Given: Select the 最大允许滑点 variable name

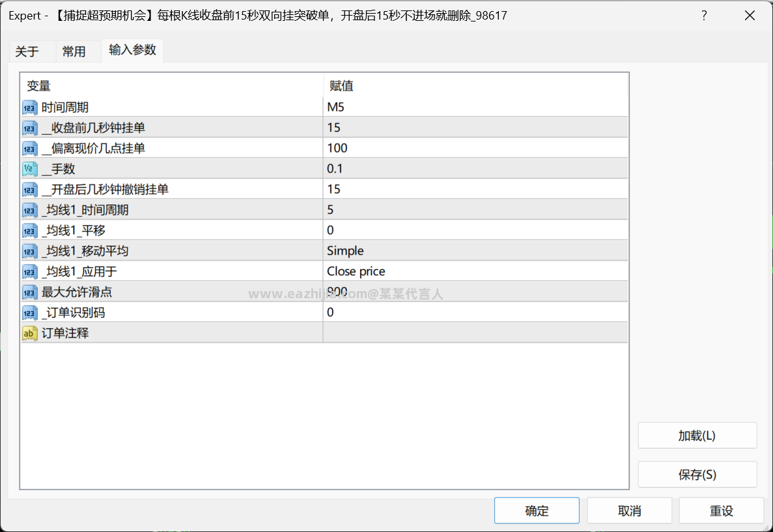Looking at the screenshot, I should [x=77, y=292].
